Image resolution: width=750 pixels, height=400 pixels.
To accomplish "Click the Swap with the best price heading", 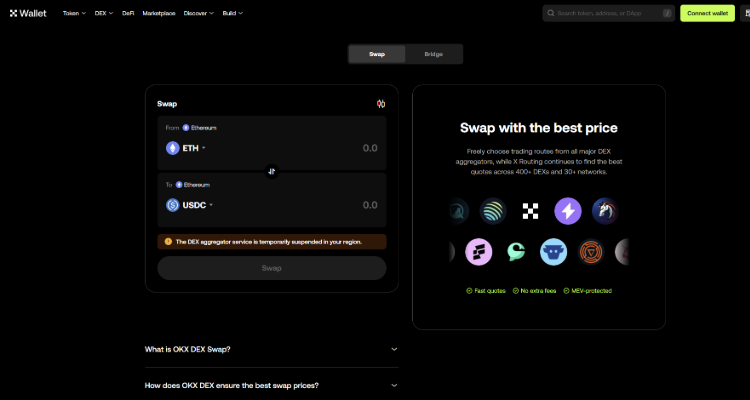I will click(539, 128).
